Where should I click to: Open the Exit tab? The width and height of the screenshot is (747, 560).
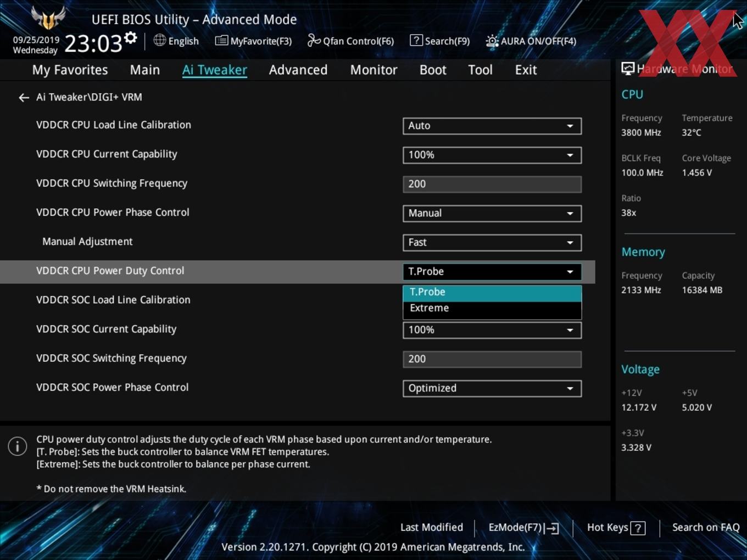[526, 70]
